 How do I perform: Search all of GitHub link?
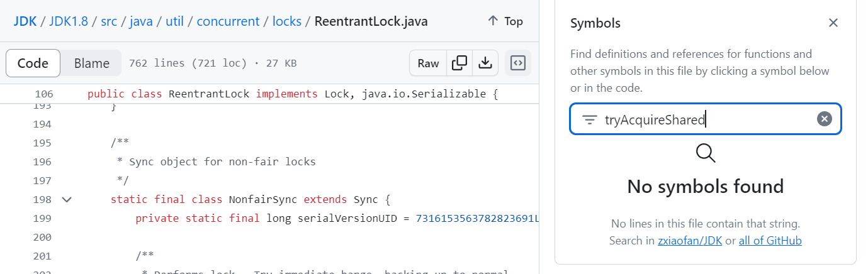click(770, 241)
